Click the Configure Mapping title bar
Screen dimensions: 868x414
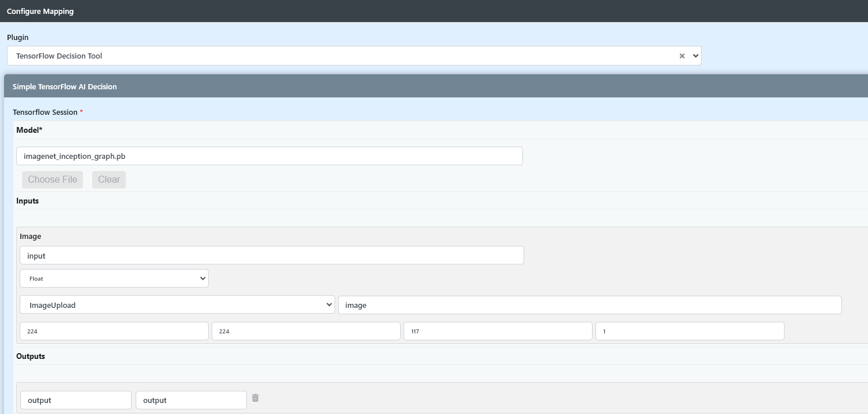click(x=41, y=11)
